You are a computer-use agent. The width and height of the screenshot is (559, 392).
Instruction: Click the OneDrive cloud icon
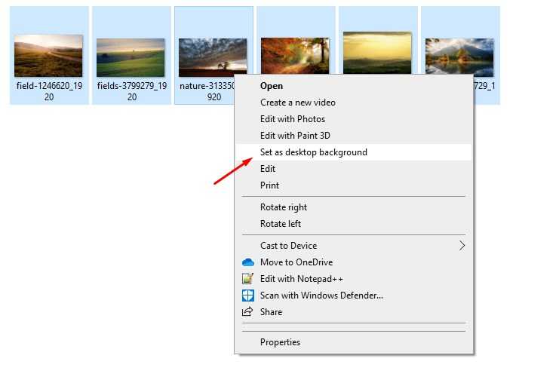(x=247, y=262)
